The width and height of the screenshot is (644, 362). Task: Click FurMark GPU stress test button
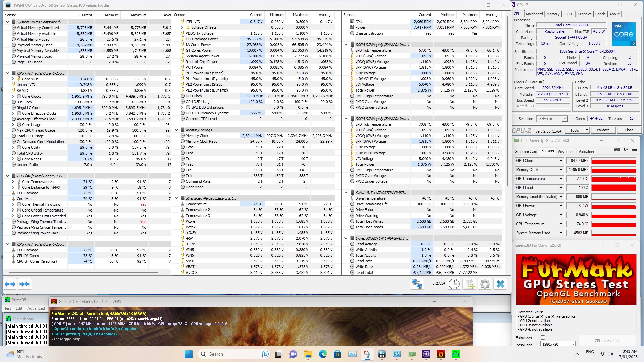[x=607, y=341]
